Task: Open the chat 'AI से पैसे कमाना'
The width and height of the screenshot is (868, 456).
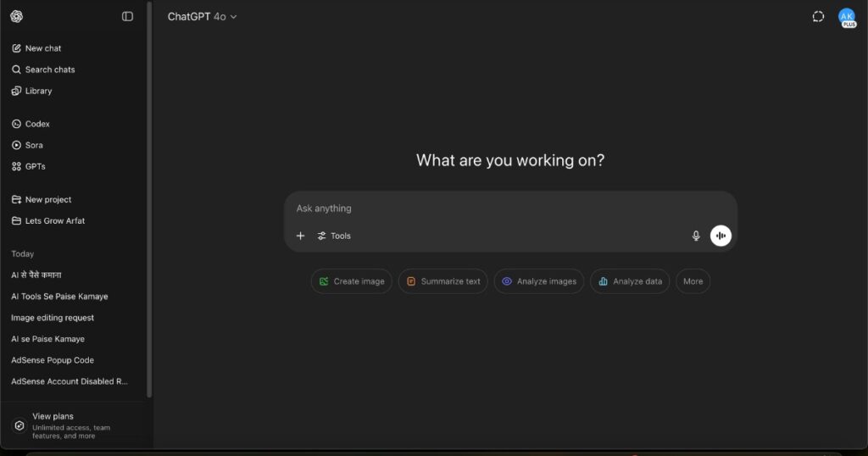Action: coord(36,275)
